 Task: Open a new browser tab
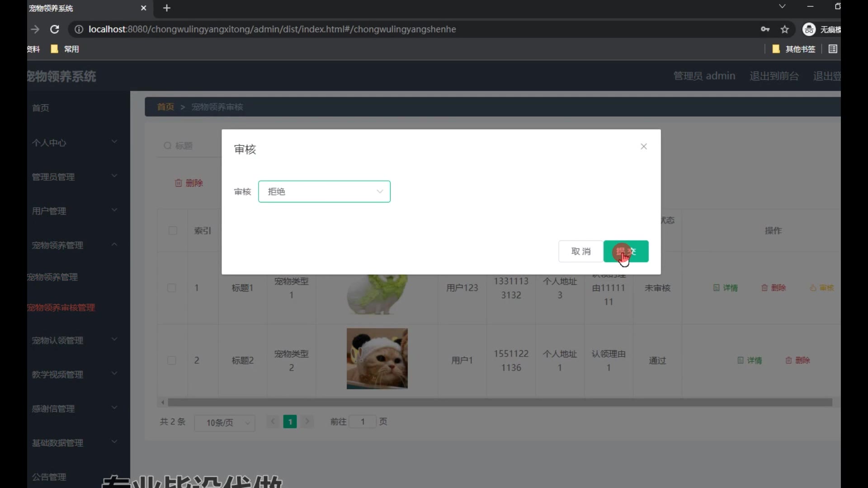coord(167,8)
